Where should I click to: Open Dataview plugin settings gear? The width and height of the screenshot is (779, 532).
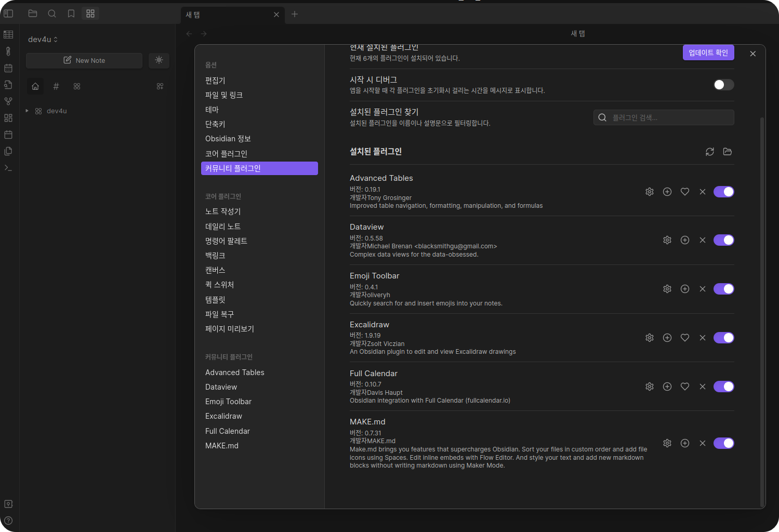pyautogui.click(x=667, y=240)
